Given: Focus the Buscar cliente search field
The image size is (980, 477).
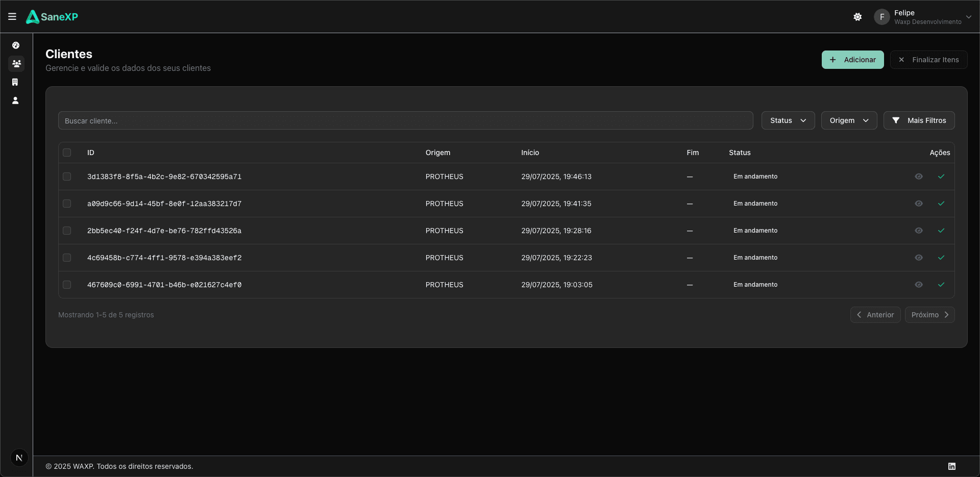Looking at the screenshot, I should 405,121.
